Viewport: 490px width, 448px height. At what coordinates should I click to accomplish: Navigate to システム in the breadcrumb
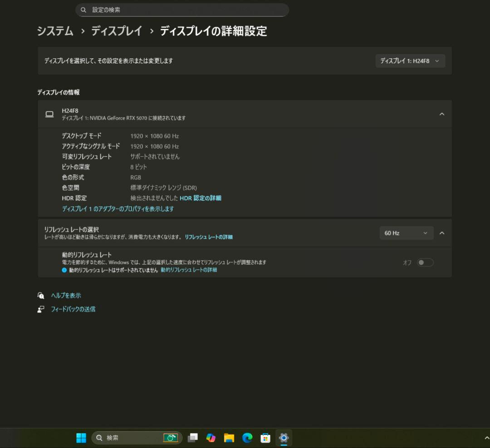tap(54, 31)
